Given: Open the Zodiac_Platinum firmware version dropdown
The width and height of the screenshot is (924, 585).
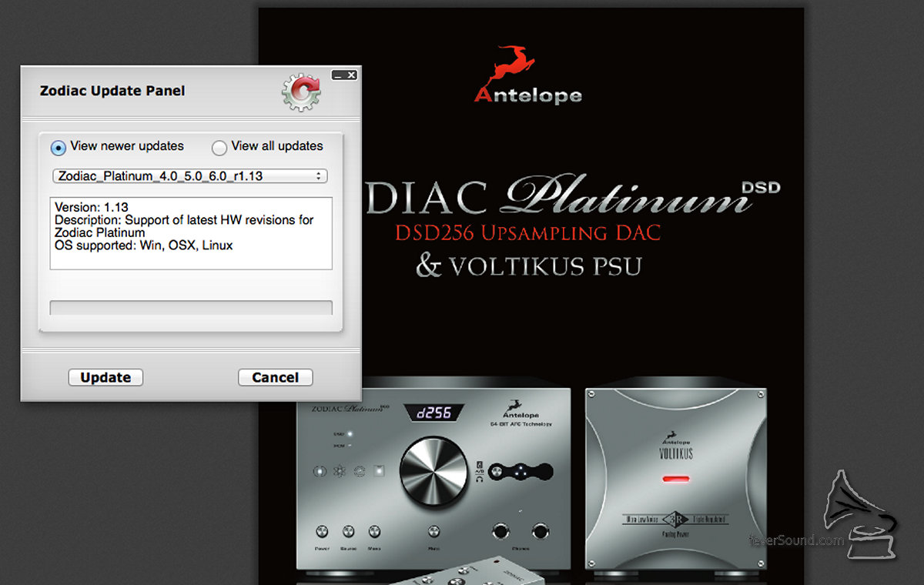Looking at the screenshot, I should coord(190,176).
